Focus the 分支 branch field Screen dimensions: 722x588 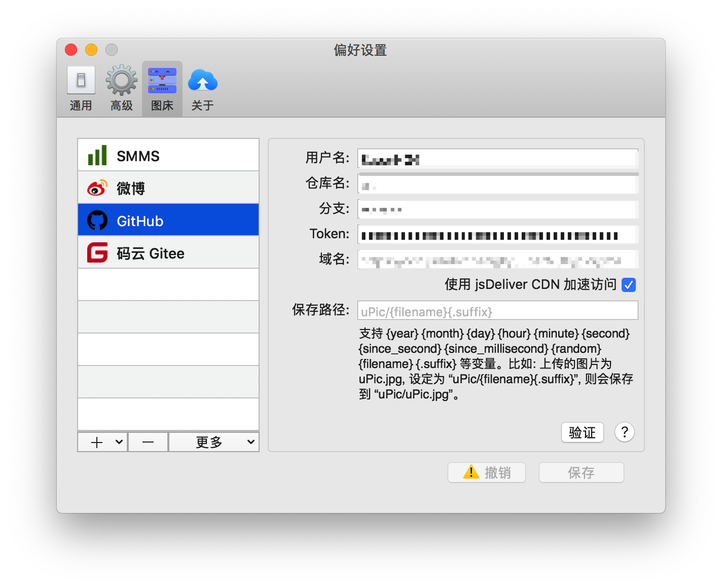pos(498,209)
